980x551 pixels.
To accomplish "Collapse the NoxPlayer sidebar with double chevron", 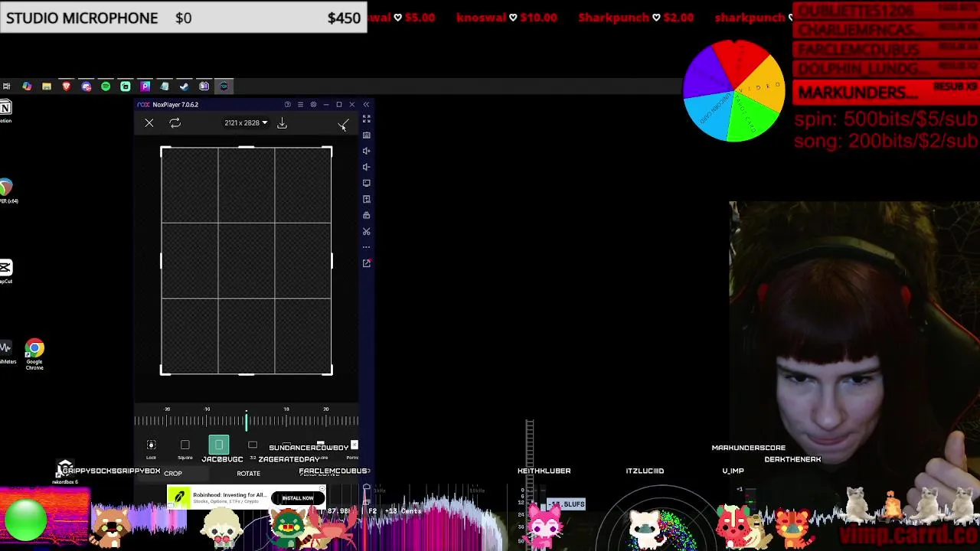I will (x=366, y=105).
